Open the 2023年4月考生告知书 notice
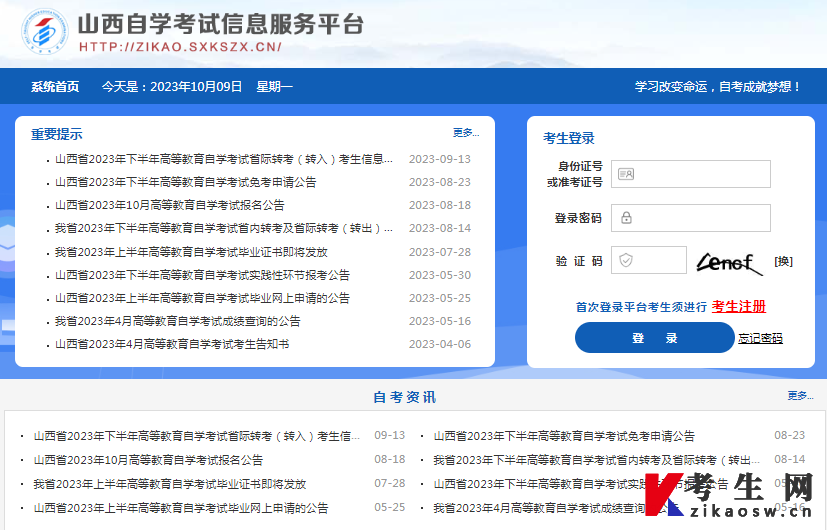Image resolution: width=827 pixels, height=530 pixels. point(171,344)
